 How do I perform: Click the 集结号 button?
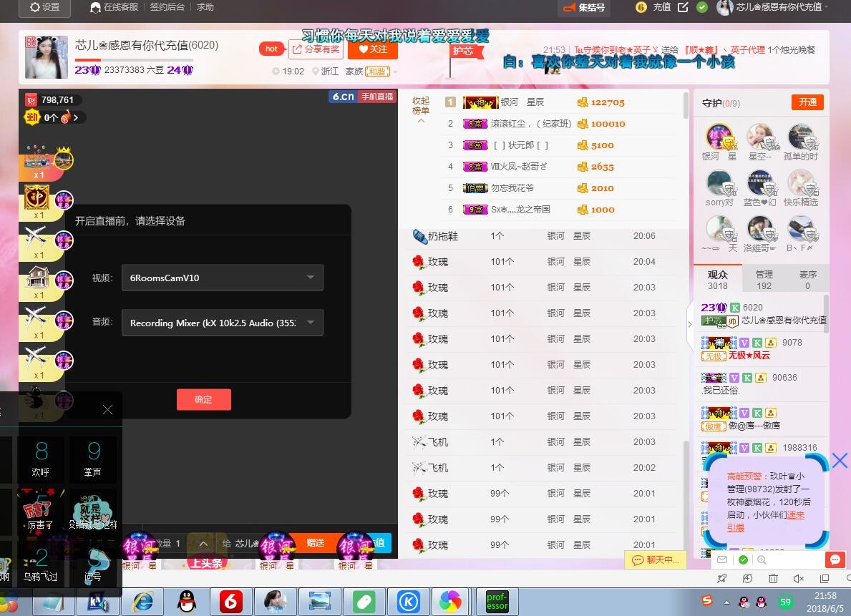584,8
